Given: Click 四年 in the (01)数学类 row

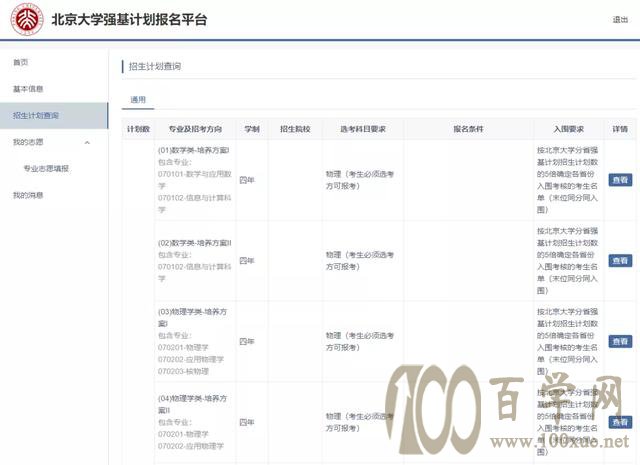Looking at the screenshot, I should [x=247, y=180].
